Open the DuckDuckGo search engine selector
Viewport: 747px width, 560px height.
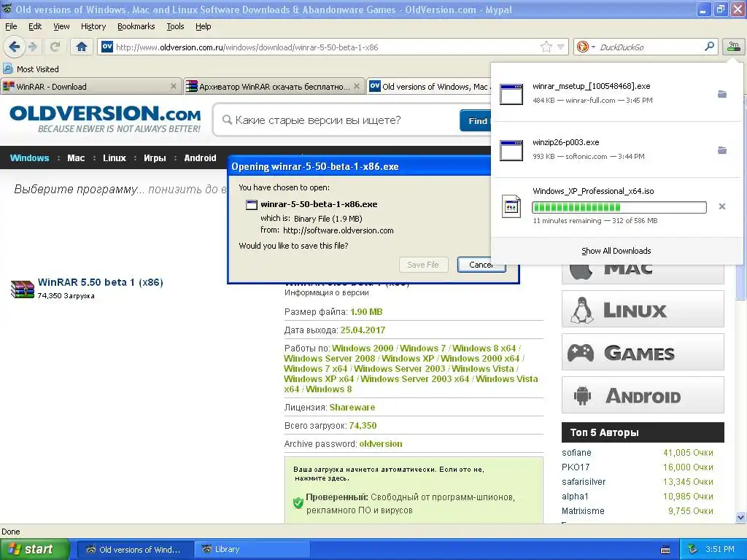point(586,47)
